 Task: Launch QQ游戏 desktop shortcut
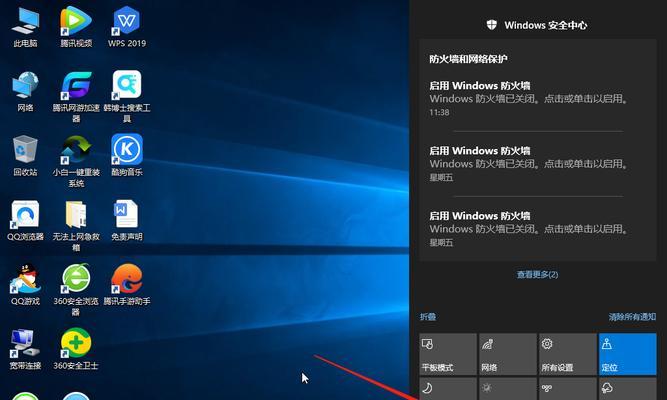click(x=26, y=285)
